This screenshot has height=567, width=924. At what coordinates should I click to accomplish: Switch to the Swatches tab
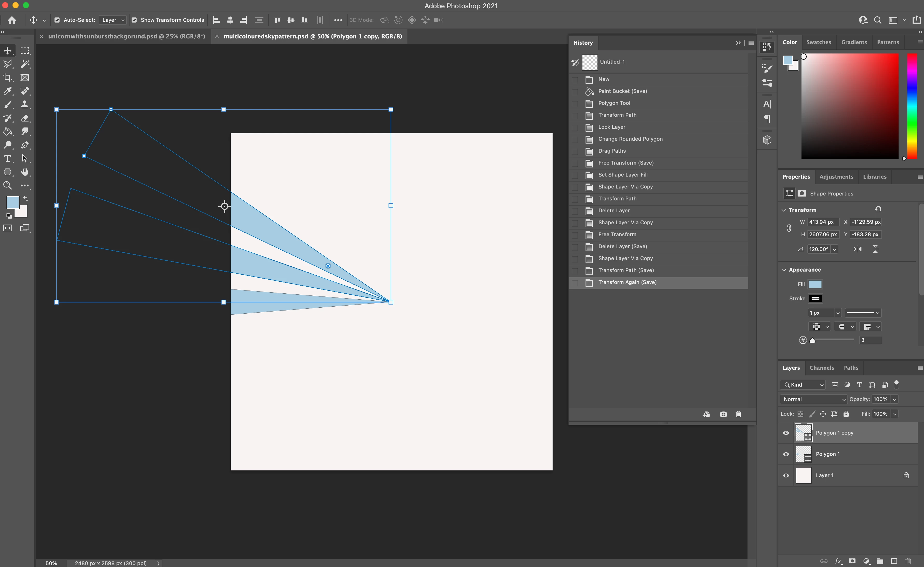click(819, 42)
